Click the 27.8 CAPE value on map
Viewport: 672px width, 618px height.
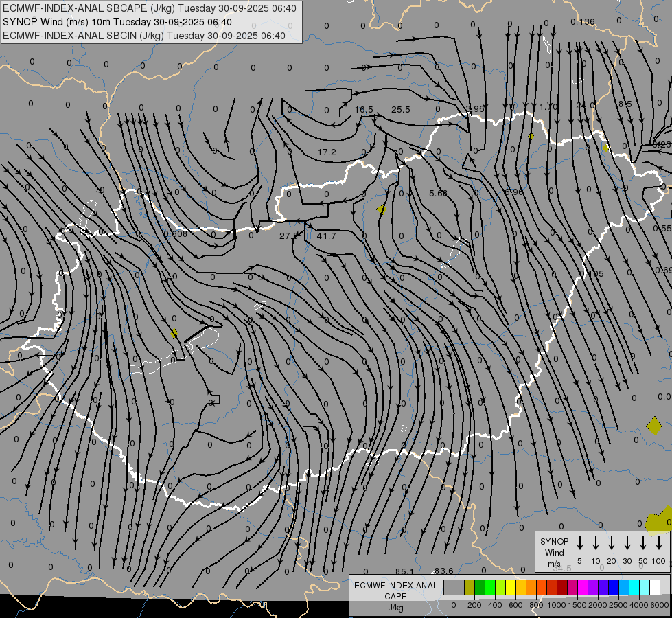(x=288, y=236)
